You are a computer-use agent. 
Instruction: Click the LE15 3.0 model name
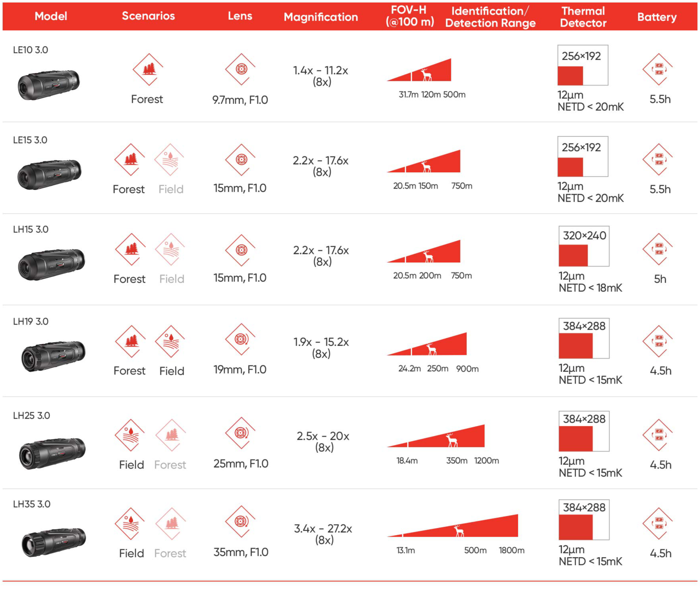pos(30,140)
